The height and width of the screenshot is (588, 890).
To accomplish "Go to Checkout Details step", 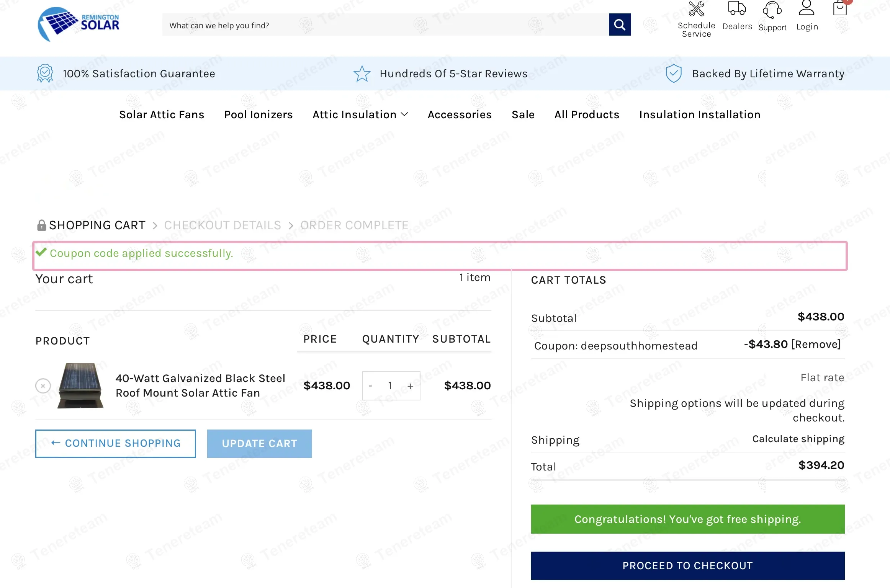I will click(x=222, y=225).
